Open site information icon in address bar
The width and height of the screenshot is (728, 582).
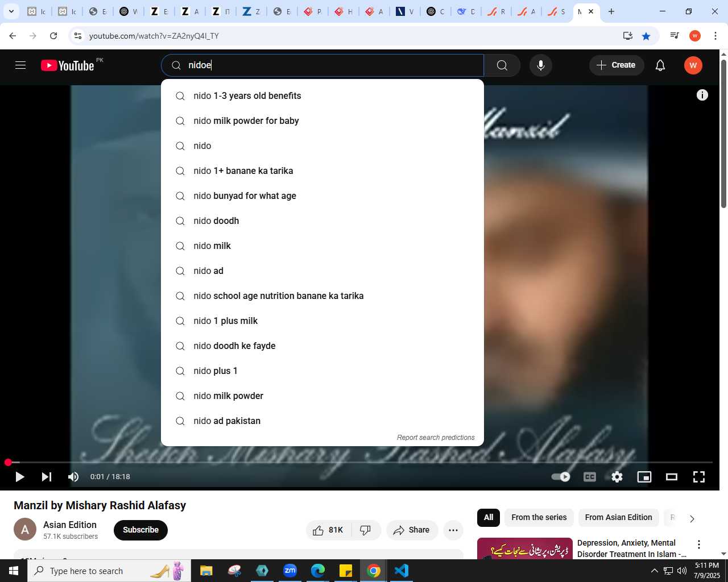click(x=78, y=36)
